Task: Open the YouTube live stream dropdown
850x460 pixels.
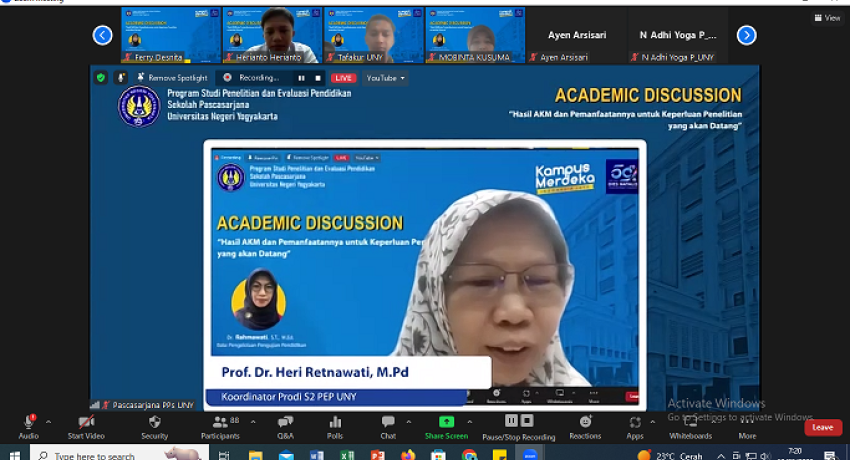Action: click(385, 78)
